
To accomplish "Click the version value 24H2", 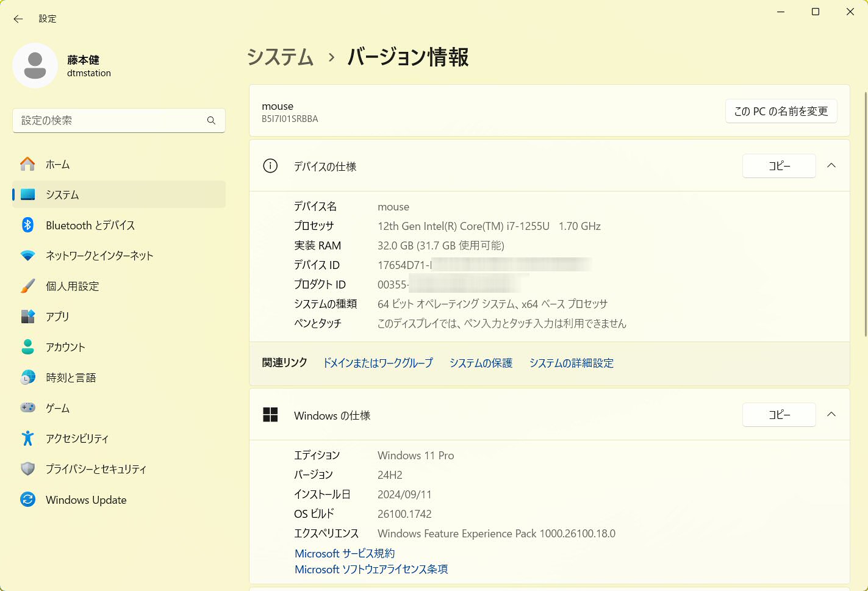I will tap(390, 475).
